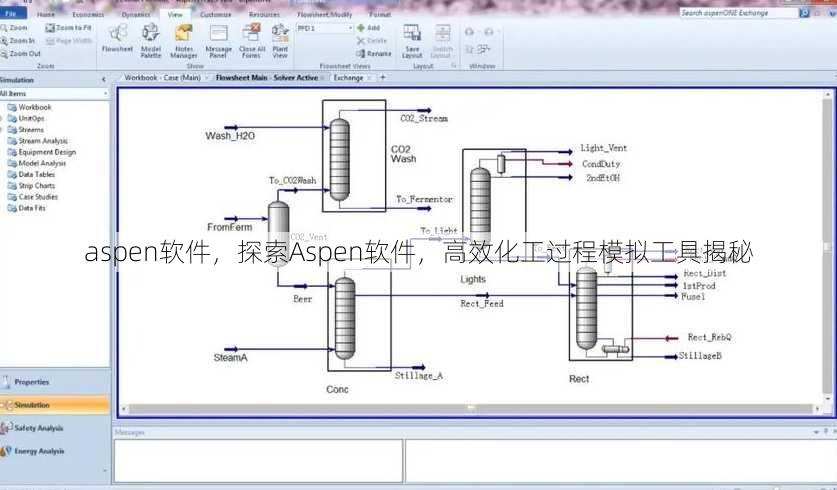Open Plant View
This screenshot has height=490, width=837.
[280, 41]
